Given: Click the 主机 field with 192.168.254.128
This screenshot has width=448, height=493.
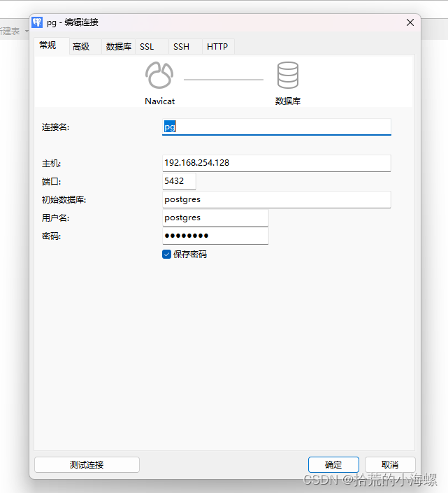Looking at the screenshot, I should point(277,163).
